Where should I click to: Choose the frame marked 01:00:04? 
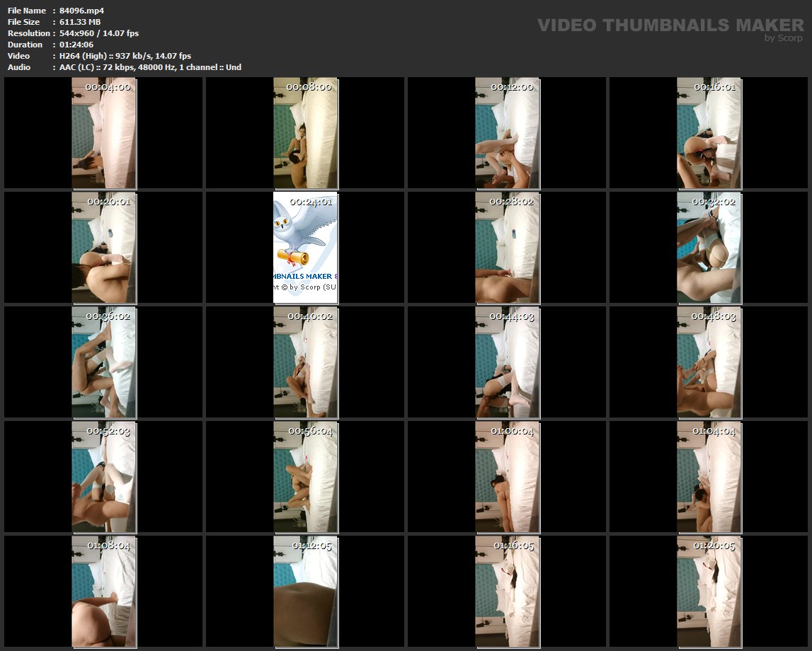click(x=507, y=476)
